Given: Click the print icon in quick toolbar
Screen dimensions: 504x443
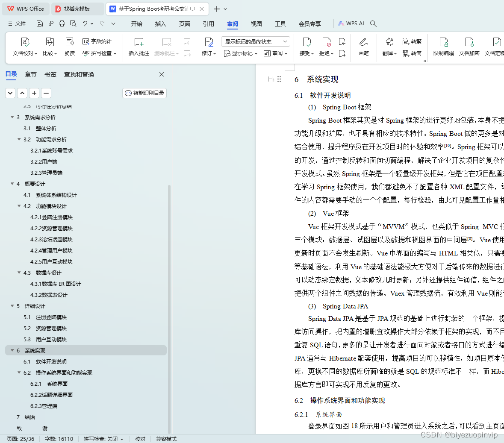Looking at the screenshot, I should pyautogui.click(x=62, y=23).
